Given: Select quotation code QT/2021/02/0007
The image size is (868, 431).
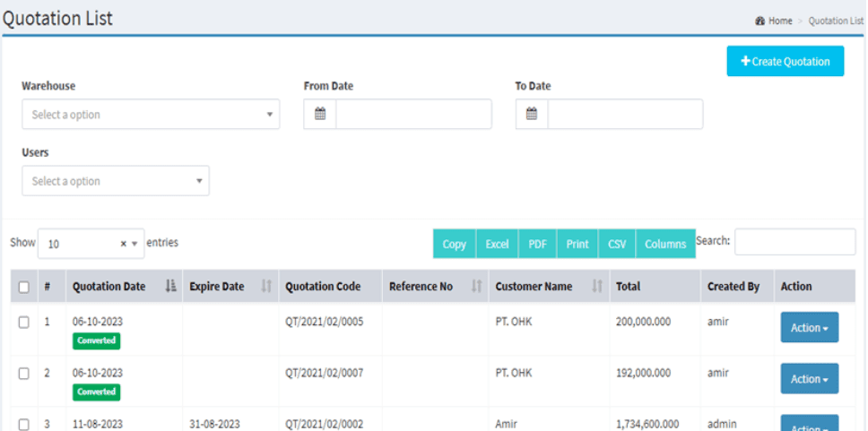Looking at the screenshot, I should [325, 373].
